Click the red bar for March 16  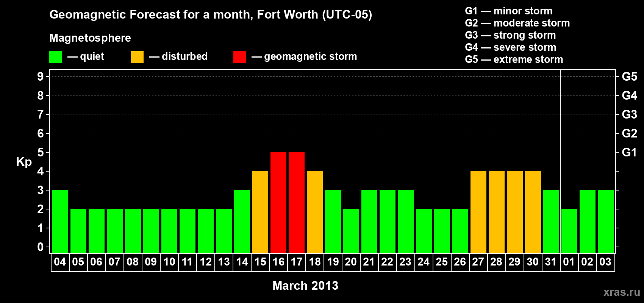click(x=278, y=202)
